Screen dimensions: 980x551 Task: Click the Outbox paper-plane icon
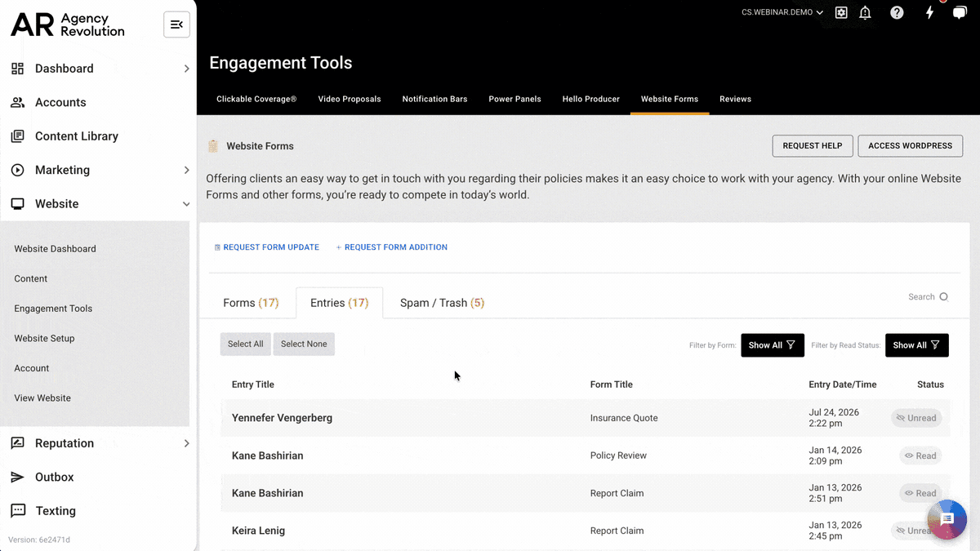point(17,477)
